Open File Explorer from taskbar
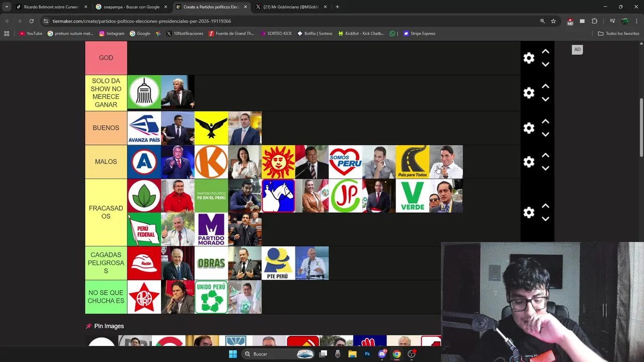Image resolution: width=644 pixels, height=362 pixels. coord(352,354)
